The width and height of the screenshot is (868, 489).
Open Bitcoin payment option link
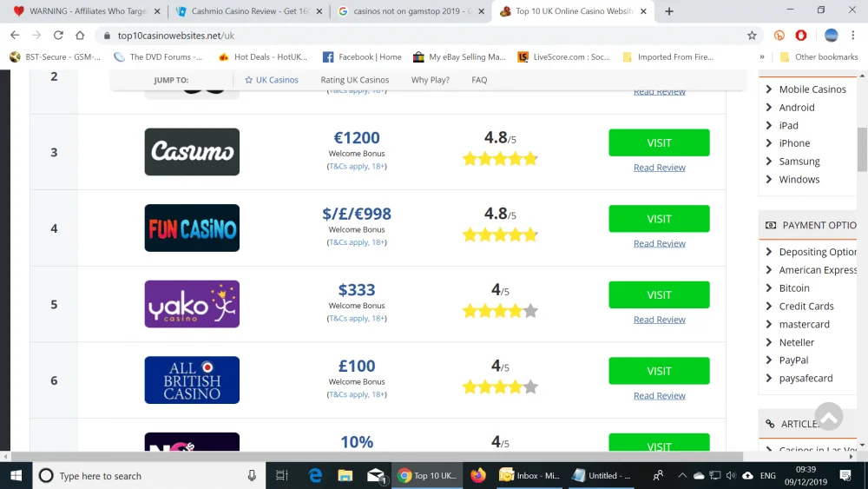[x=794, y=288]
